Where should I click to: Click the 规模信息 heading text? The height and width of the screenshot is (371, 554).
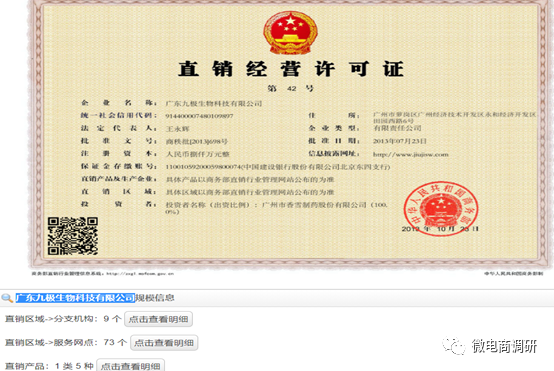[155, 298]
